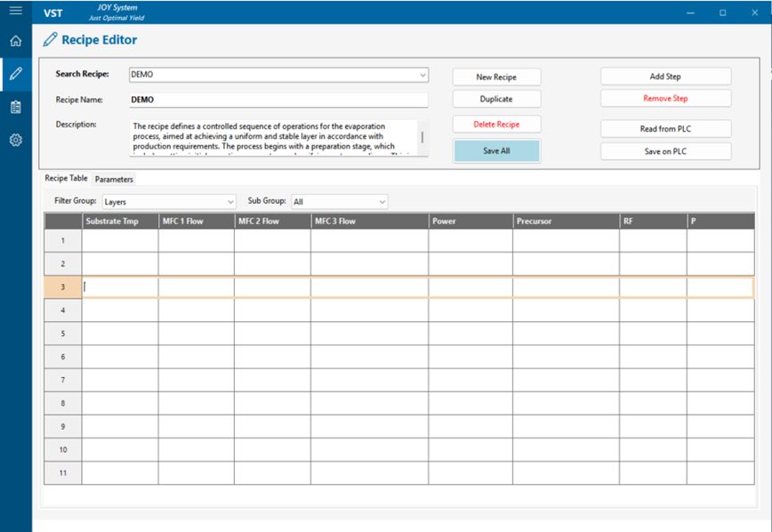The image size is (772, 532).
Task: Click the New Recipe button
Action: (496, 77)
